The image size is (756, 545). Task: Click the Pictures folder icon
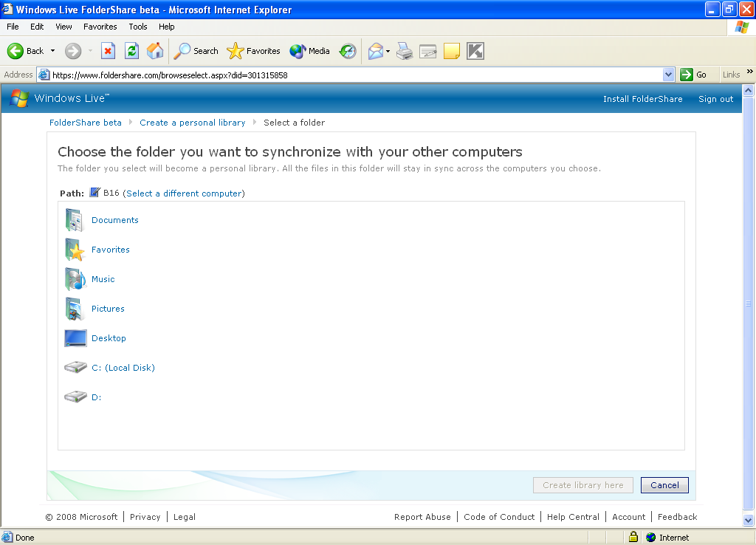[75, 309]
